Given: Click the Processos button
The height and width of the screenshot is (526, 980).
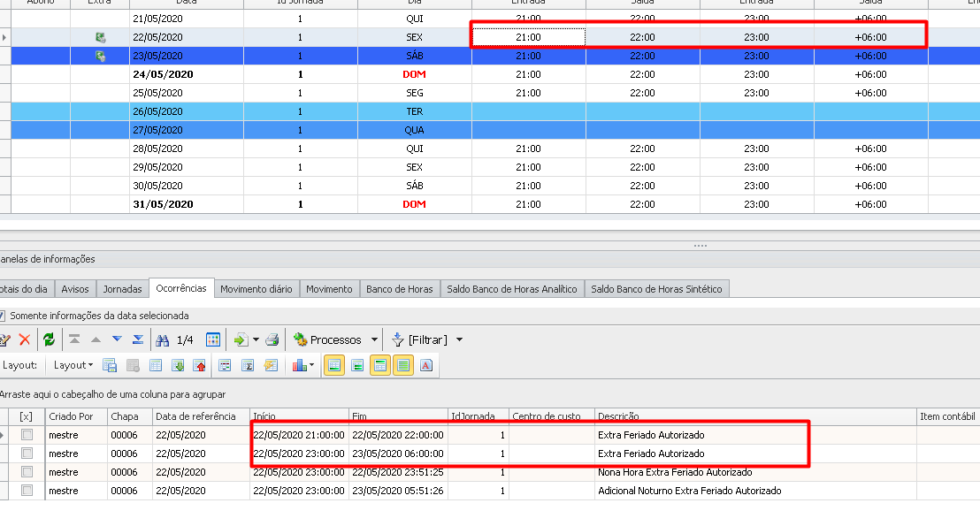Looking at the screenshot, I should coord(327,339).
